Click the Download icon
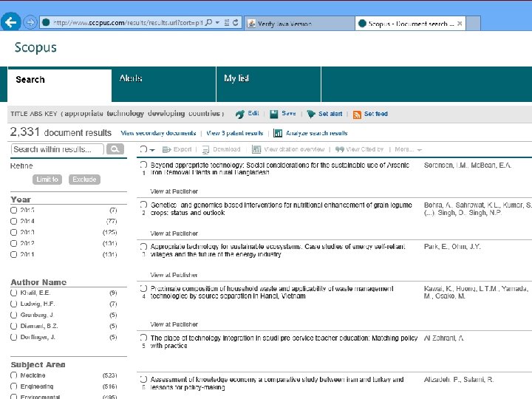The width and height of the screenshot is (532, 399). click(x=205, y=149)
